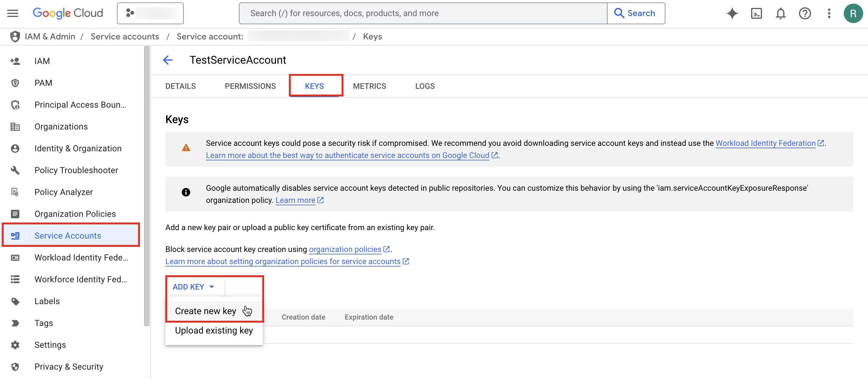Switch to the PERMISSIONS tab
868x379 pixels.
pyautogui.click(x=250, y=86)
